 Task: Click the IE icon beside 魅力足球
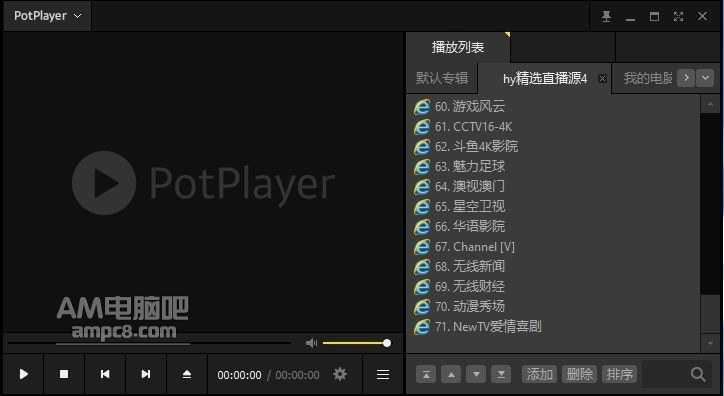[422, 166]
